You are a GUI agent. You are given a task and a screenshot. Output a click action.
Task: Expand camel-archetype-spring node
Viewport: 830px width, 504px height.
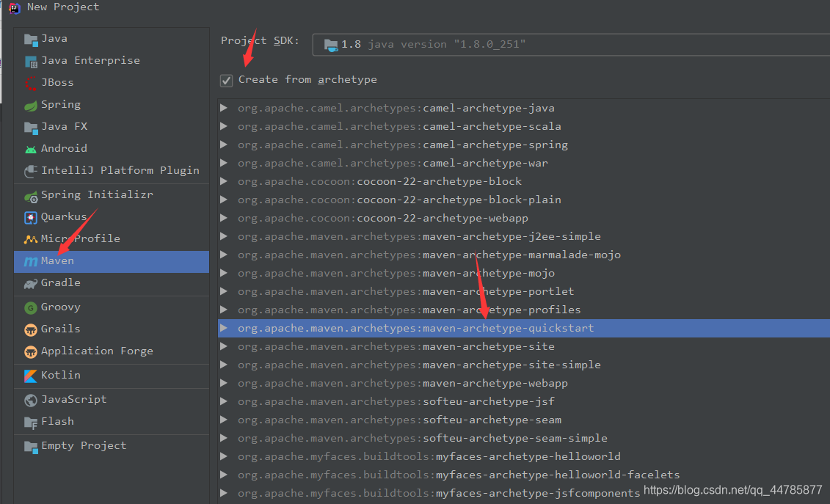[x=224, y=145]
